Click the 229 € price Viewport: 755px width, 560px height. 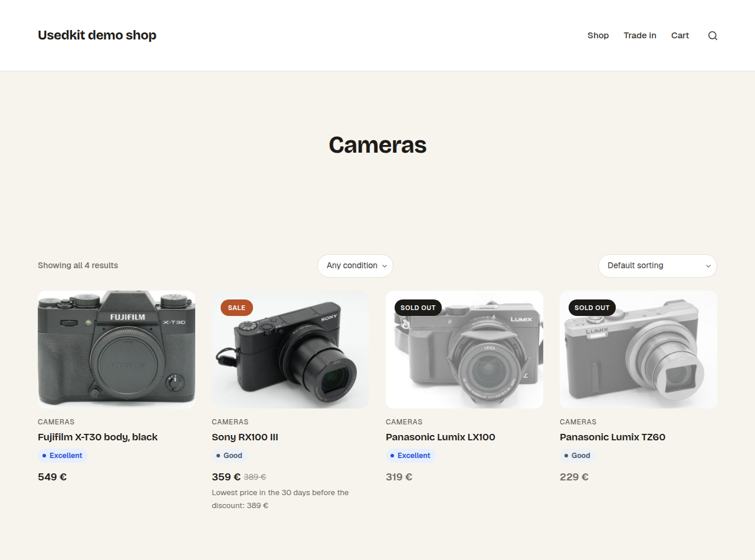coord(574,477)
